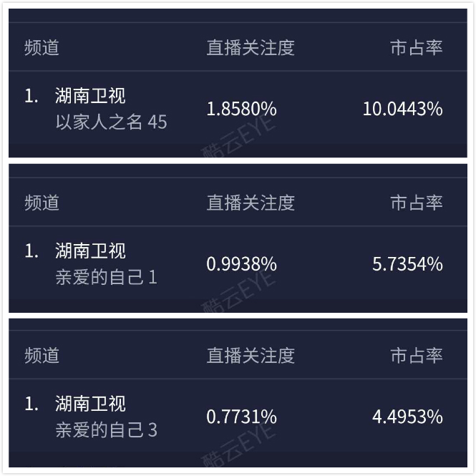
Task: Sort by 直播关注度 in the 亲爱的自己 1 table
Action: (251, 203)
